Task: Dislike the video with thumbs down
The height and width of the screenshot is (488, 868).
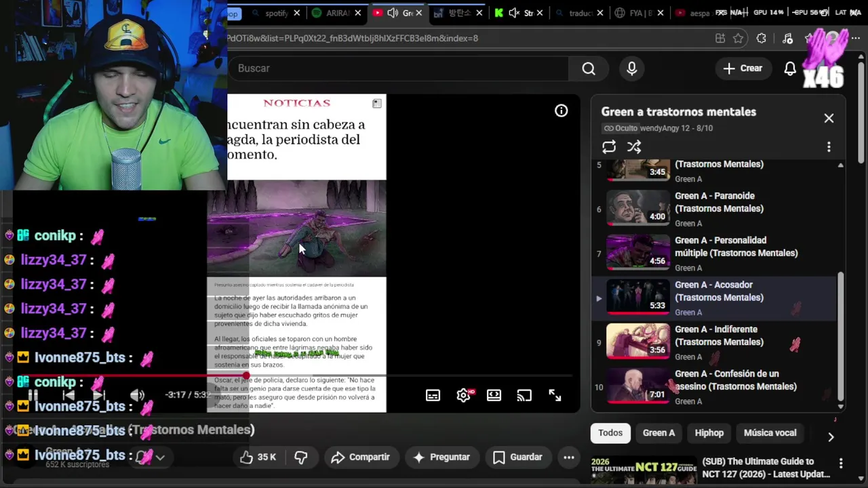Action: 302,457
